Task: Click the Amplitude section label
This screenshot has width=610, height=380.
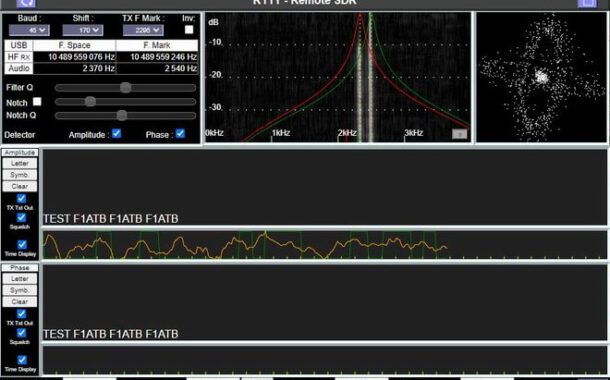Action: [20, 152]
